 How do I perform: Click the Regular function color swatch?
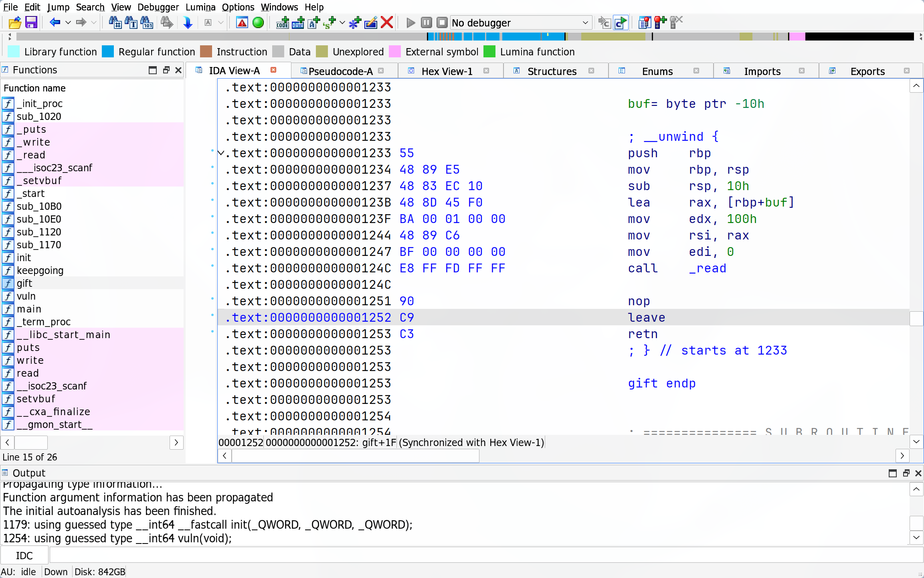tap(108, 52)
